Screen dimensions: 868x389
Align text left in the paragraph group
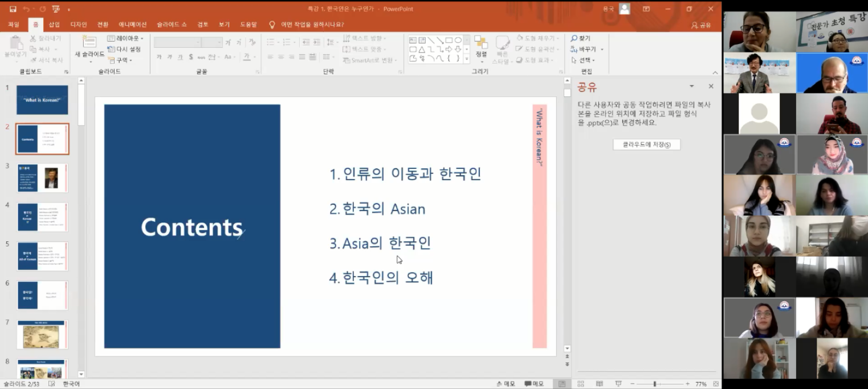click(270, 57)
